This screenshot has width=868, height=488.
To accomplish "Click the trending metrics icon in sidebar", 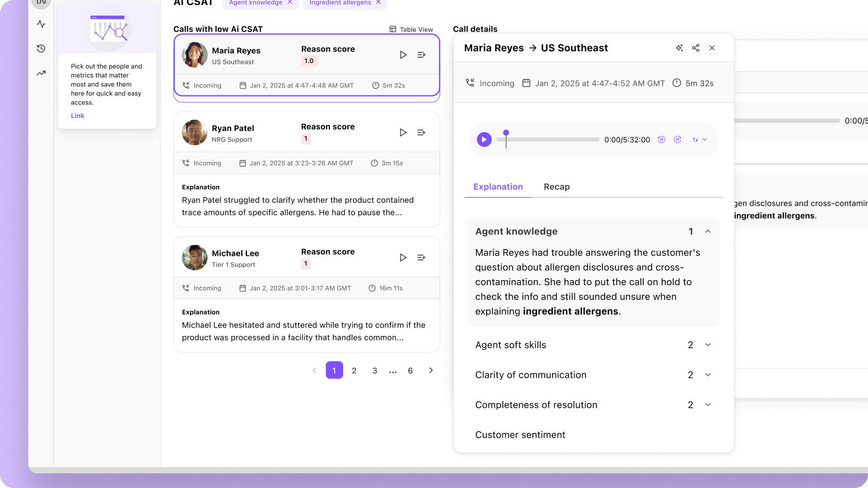I will point(40,73).
